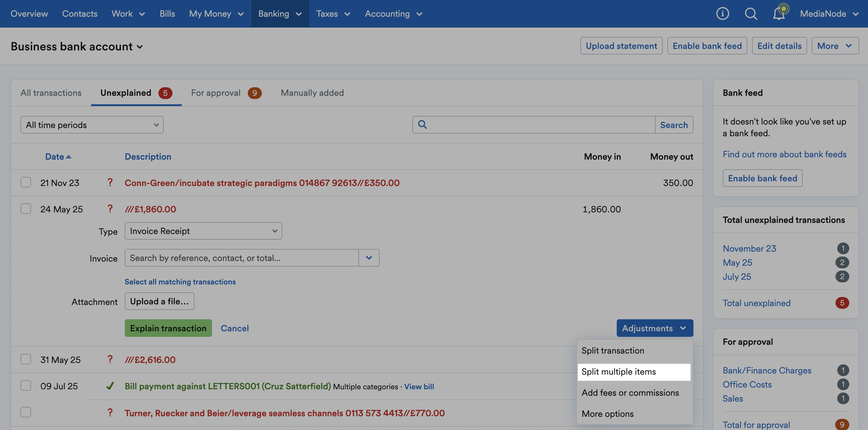Open May 25 unexplained link

click(x=737, y=262)
